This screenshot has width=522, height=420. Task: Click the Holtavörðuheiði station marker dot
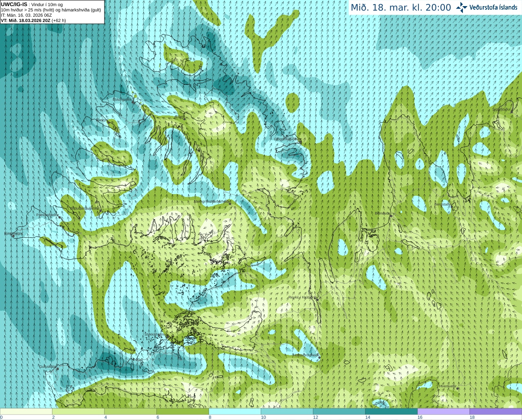click(x=319, y=358)
